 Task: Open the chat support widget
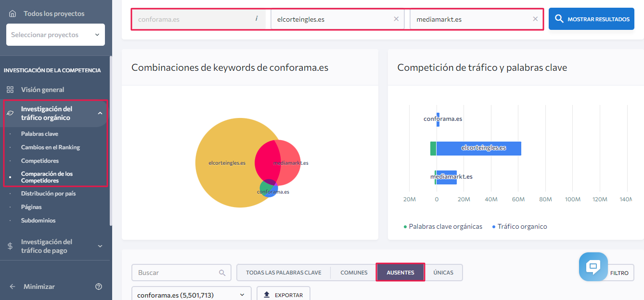point(593,267)
